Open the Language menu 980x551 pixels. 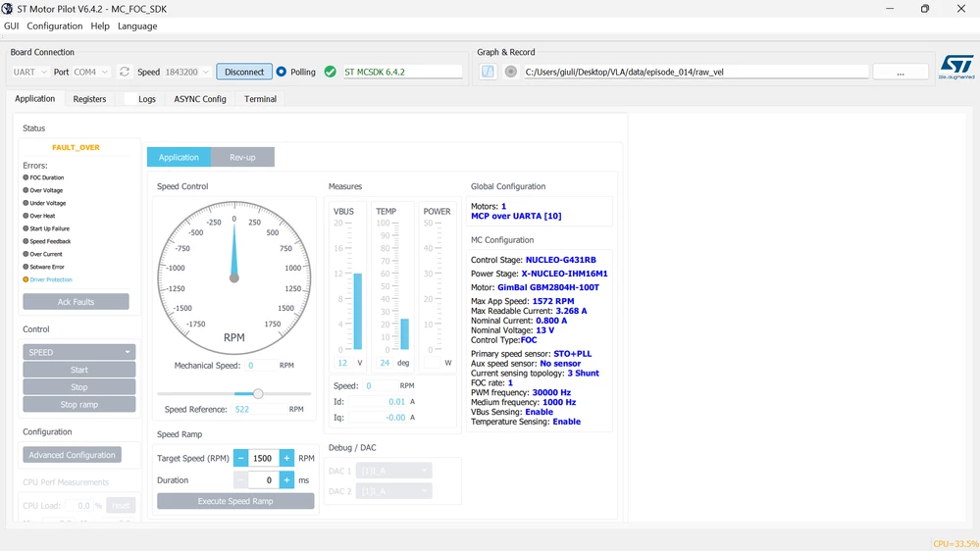137,26
